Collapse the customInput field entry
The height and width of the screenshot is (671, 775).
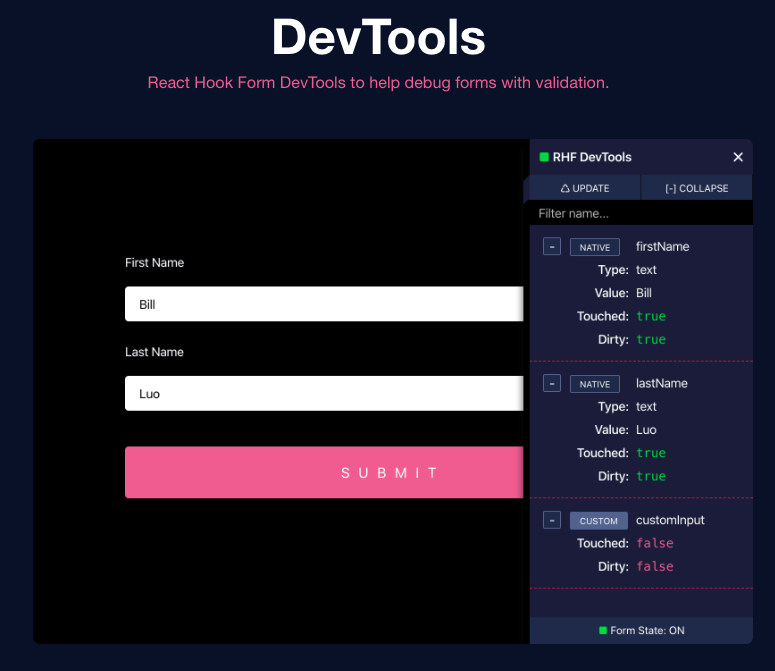tap(552, 520)
